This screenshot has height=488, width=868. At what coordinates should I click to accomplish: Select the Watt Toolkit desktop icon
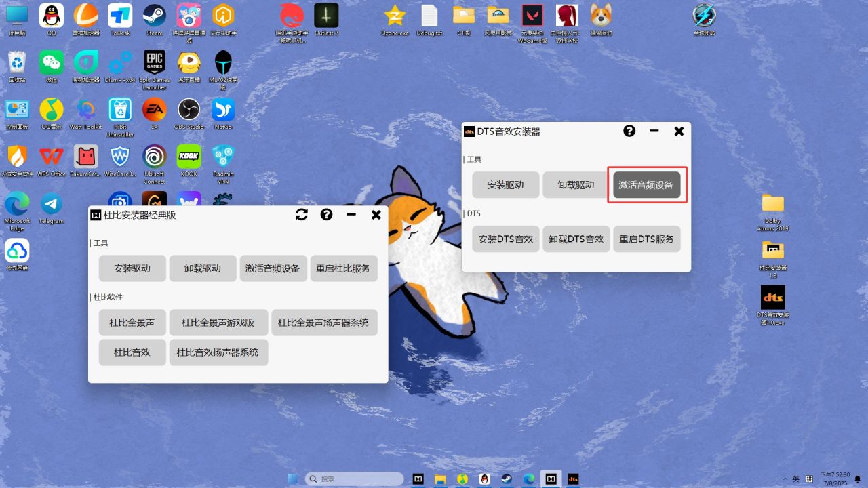click(86, 113)
